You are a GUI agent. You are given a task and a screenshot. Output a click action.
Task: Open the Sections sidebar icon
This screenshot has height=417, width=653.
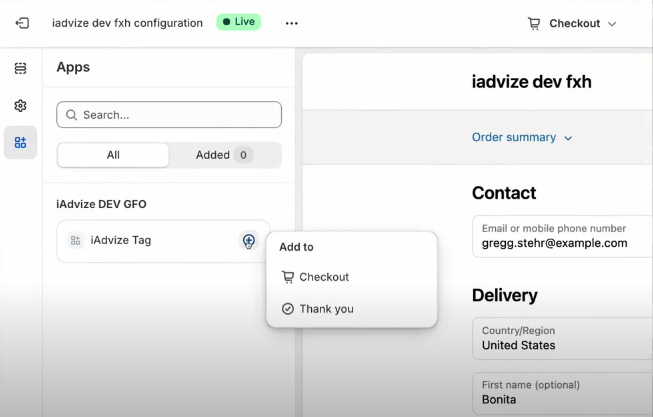click(20, 68)
